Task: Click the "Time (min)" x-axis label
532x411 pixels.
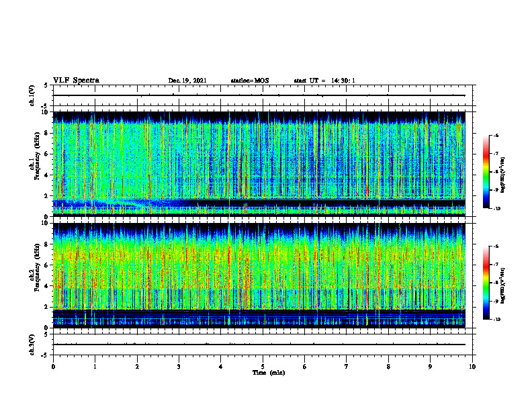Action: (269, 373)
